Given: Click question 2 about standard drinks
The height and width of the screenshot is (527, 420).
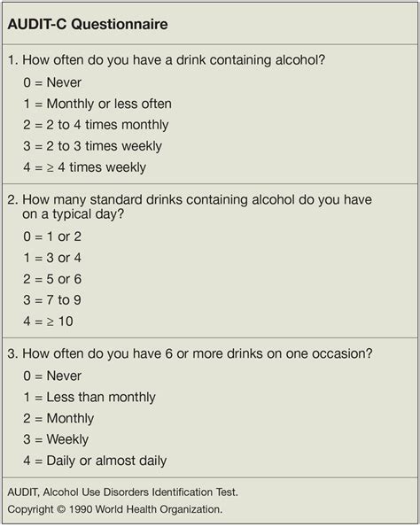Looking at the screenshot, I should (x=190, y=206).
